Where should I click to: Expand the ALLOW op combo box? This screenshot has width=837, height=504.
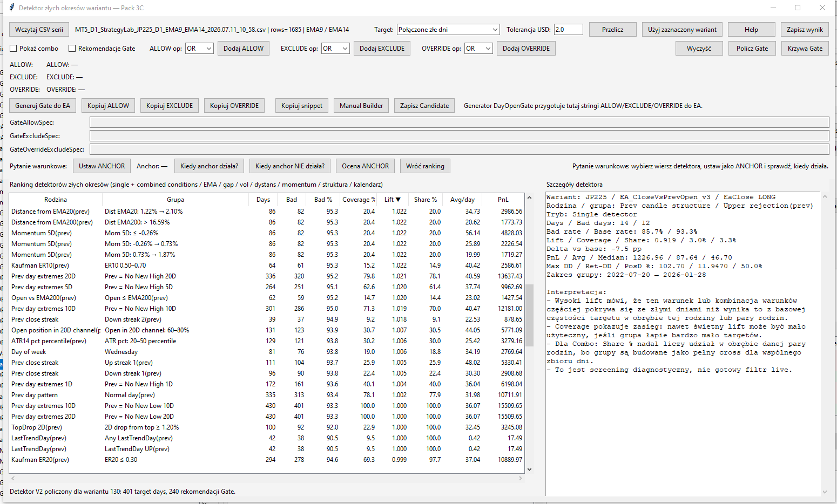199,49
